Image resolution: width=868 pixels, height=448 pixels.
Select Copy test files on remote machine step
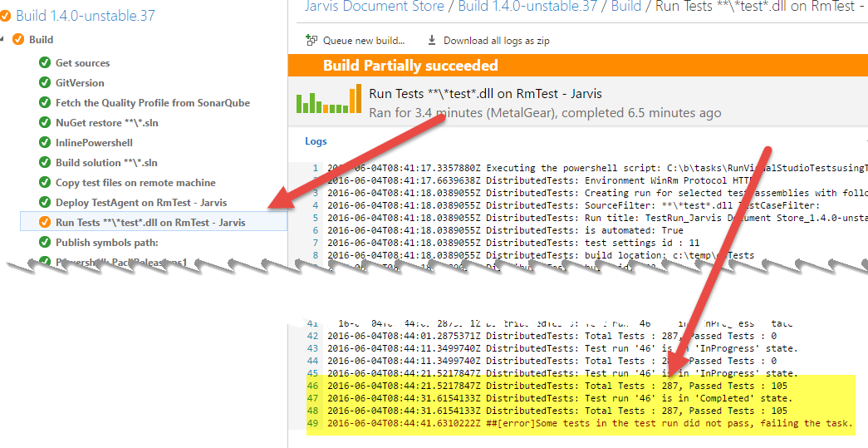135,182
